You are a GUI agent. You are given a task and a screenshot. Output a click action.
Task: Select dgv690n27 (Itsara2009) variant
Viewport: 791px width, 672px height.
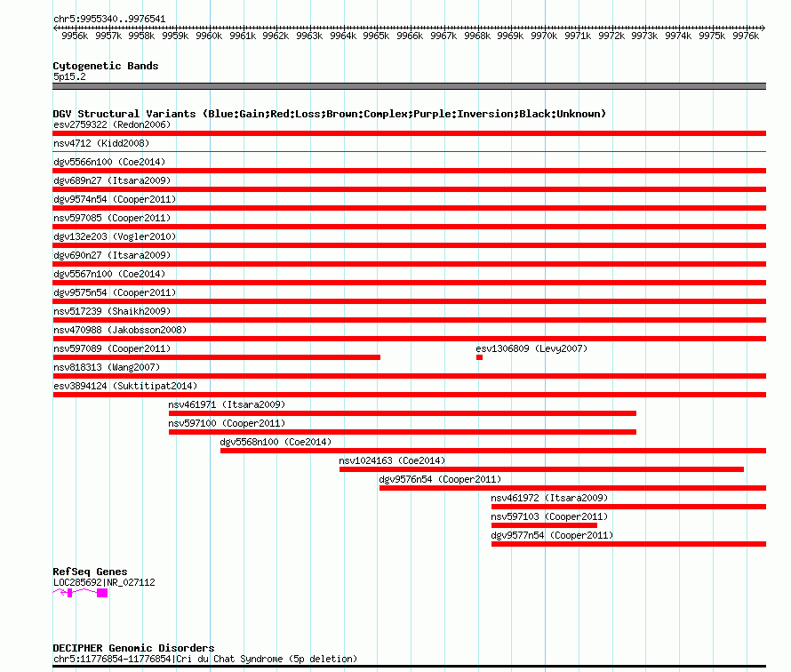click(112, 255)
